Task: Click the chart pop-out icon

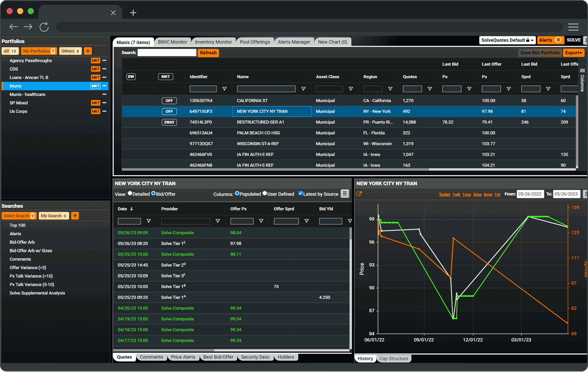Action: [x=359, y=194]
